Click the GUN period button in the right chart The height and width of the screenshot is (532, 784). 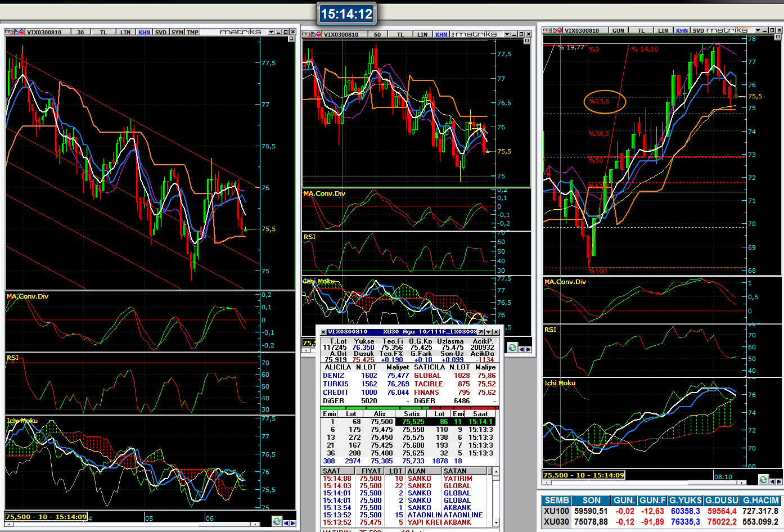point(618,30)
